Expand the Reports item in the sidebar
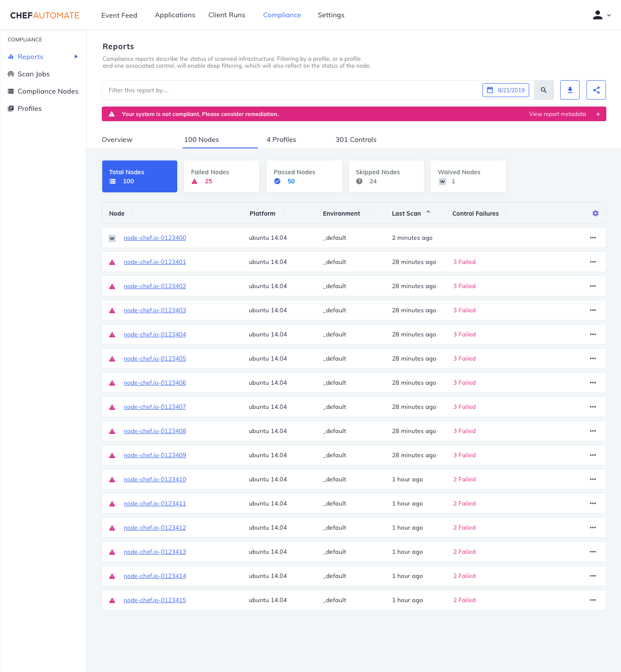This screenshot has height=672, width=621. coord(76,57)
